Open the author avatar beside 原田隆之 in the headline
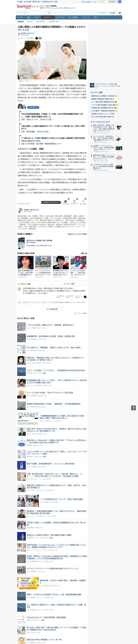The width and height of the screenshot is (138, 644). click(x=19, y=34)
